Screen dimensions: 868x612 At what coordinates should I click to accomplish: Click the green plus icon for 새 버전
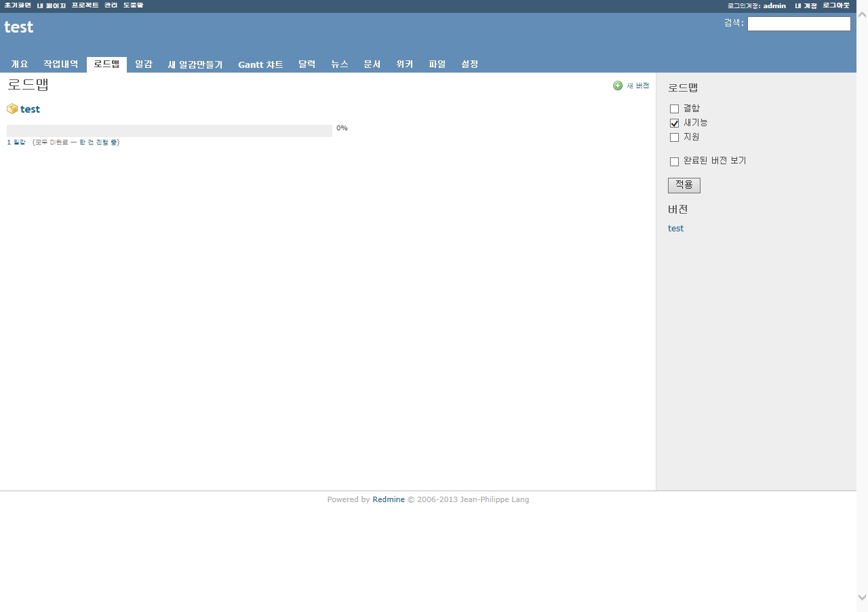coord(618,85)
